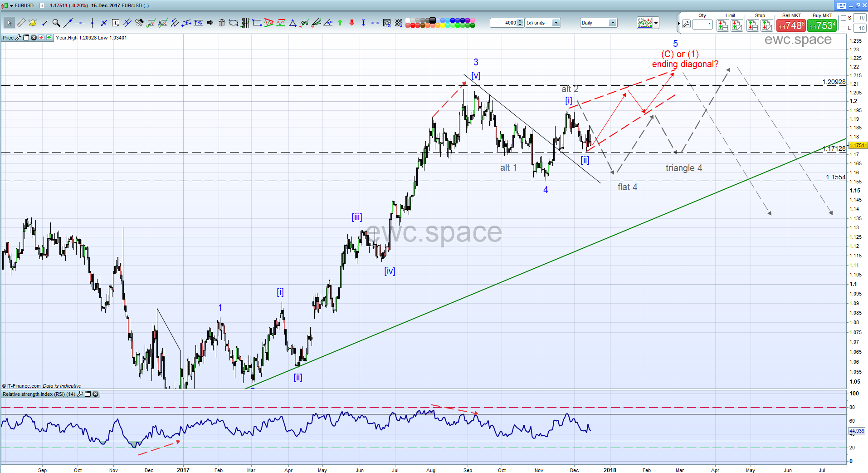Expand the chart indicators dropdown arrow
The height and width of the screenshot is (473, 868).
656,23
